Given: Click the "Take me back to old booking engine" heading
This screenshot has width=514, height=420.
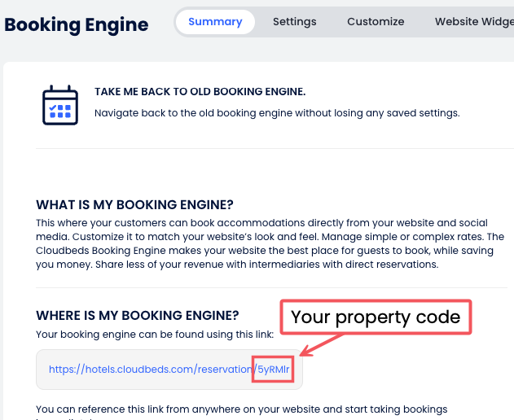Looking at the screenshot, I should pyautogui.click(x=200, y=92).
